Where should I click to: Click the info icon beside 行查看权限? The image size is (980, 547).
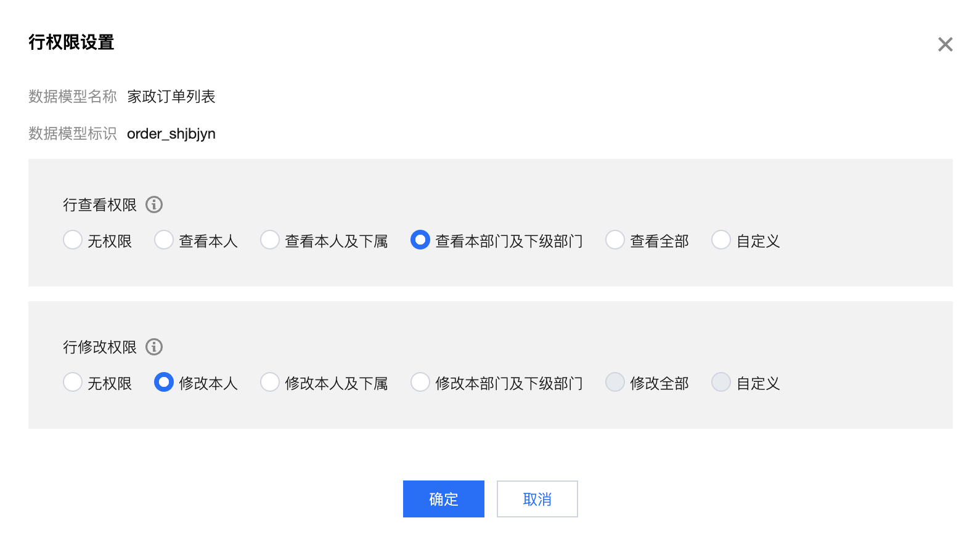(154, 205)
